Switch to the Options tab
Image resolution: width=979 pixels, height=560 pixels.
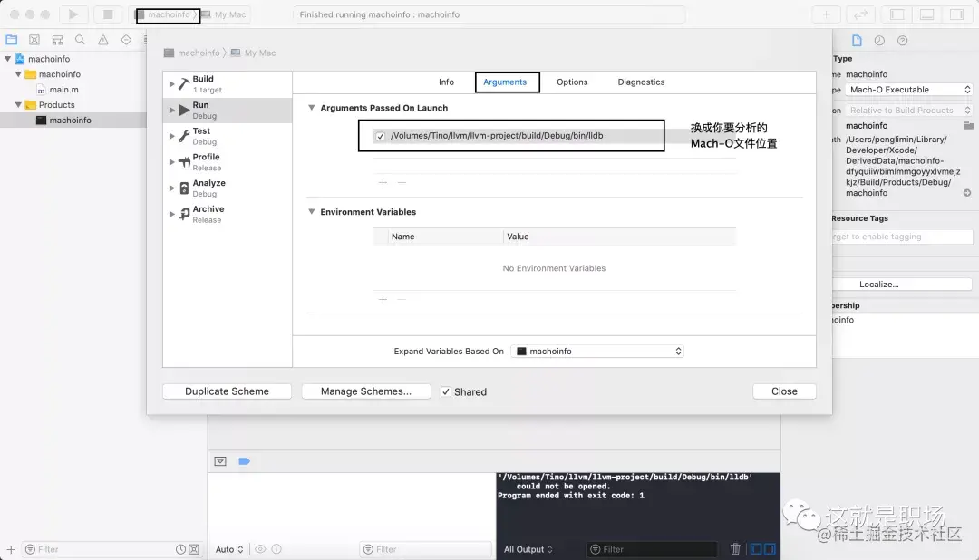[x=572, y=82]
